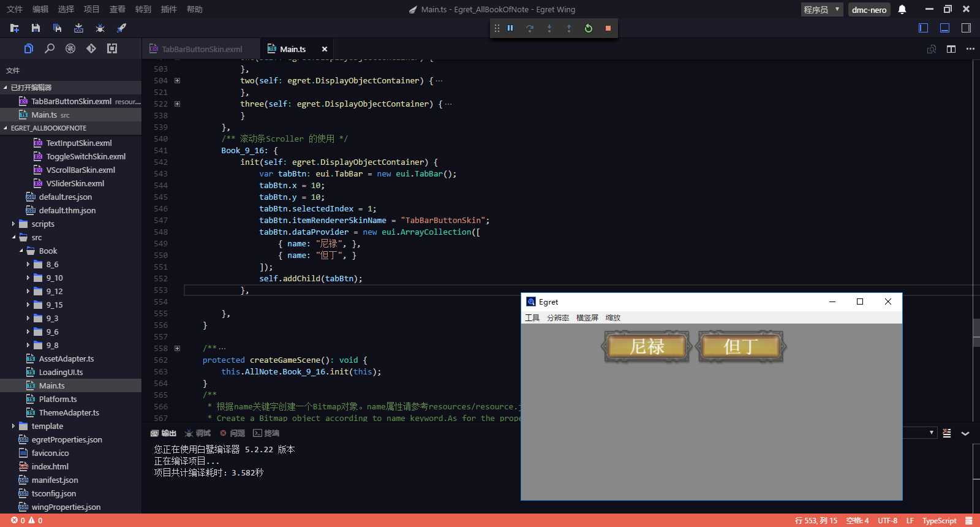The height and width of the screenshot is (527, 980).
Task: Close the Main.ts editor tab
Action: (x=325, y=49)
